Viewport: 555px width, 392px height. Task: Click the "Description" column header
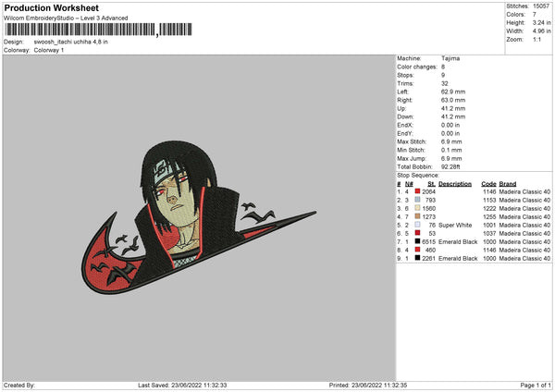click(455, 184)
